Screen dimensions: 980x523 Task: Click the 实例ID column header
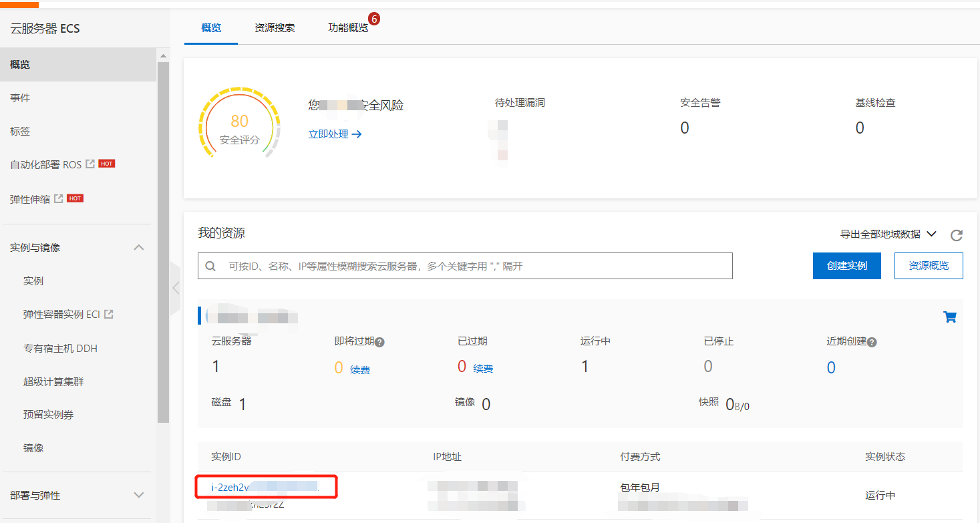point(226,457)
